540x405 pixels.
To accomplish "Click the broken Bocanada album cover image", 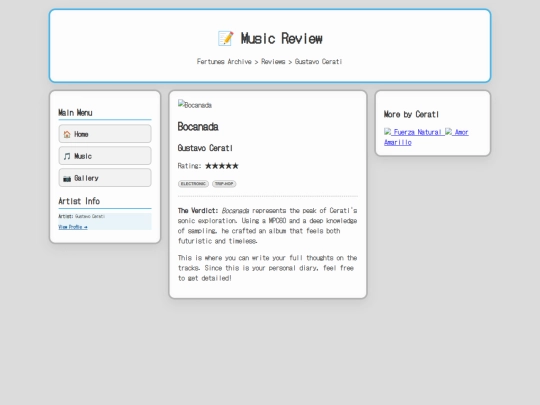I will 195,105.
